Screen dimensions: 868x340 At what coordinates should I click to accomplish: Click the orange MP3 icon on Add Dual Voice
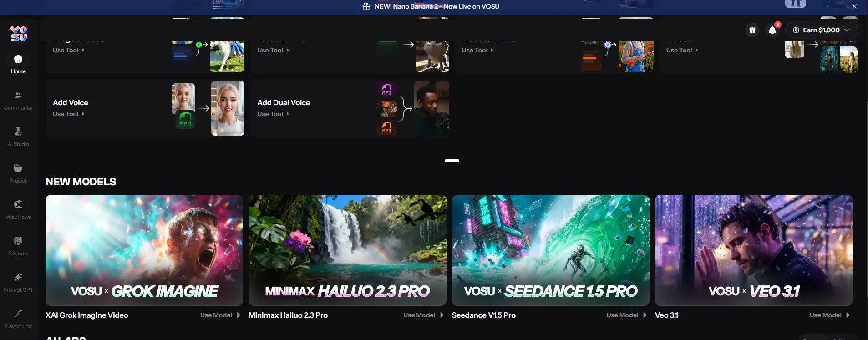[386, 127]
